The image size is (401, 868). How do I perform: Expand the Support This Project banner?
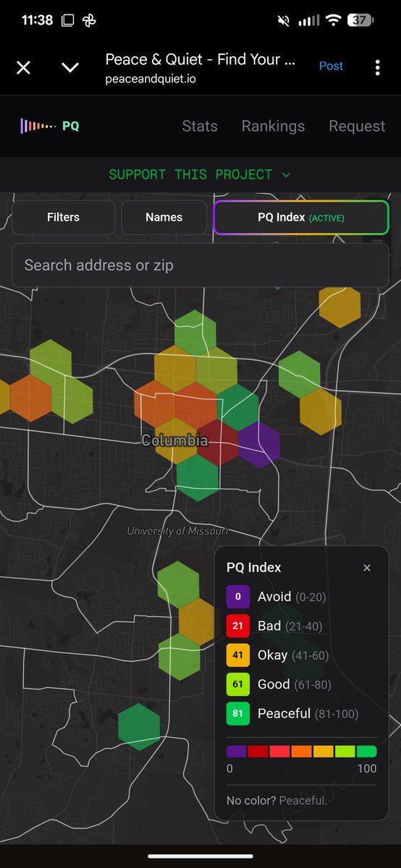(x=200, y=174)
